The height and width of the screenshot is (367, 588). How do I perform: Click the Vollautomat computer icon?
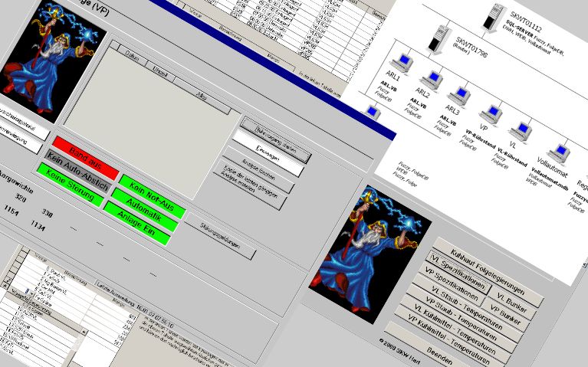pos(558,152)
